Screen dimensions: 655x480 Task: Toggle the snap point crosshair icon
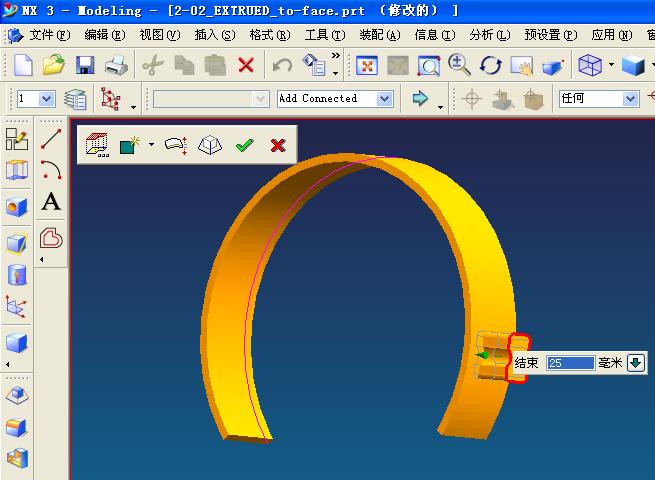(472, 99)
